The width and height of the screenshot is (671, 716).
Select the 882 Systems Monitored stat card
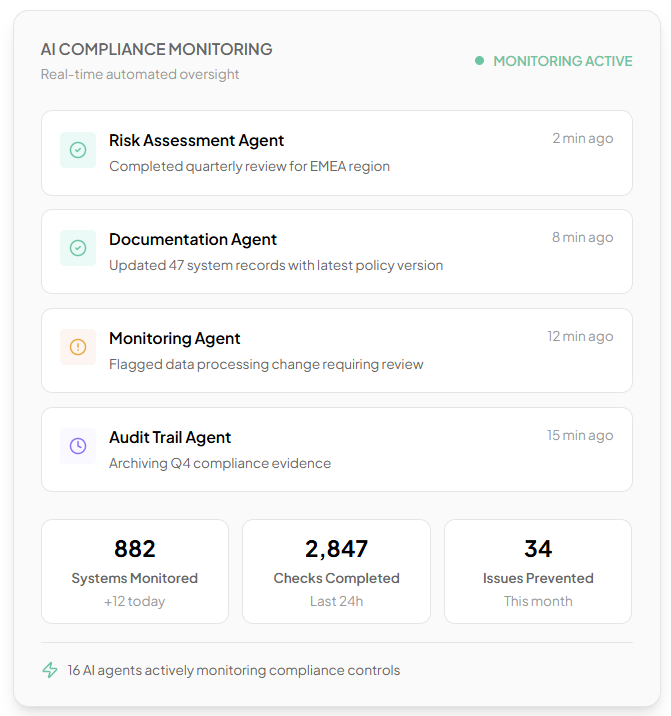135,571
